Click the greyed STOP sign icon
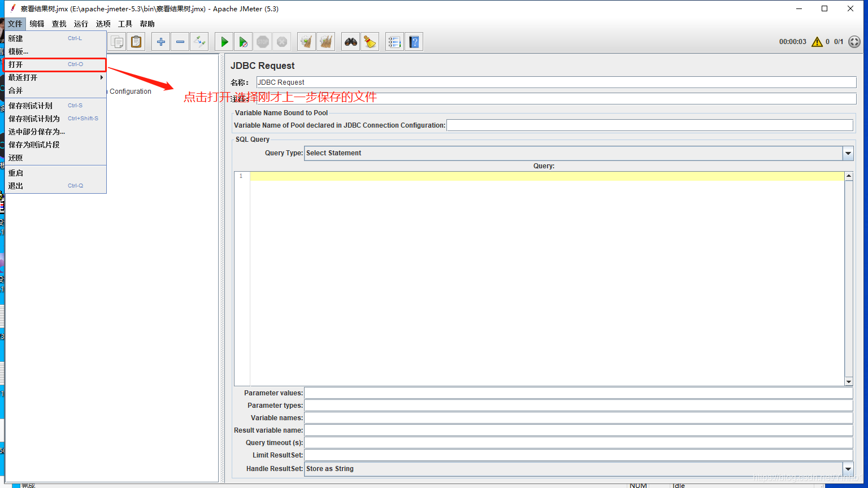 262,42
